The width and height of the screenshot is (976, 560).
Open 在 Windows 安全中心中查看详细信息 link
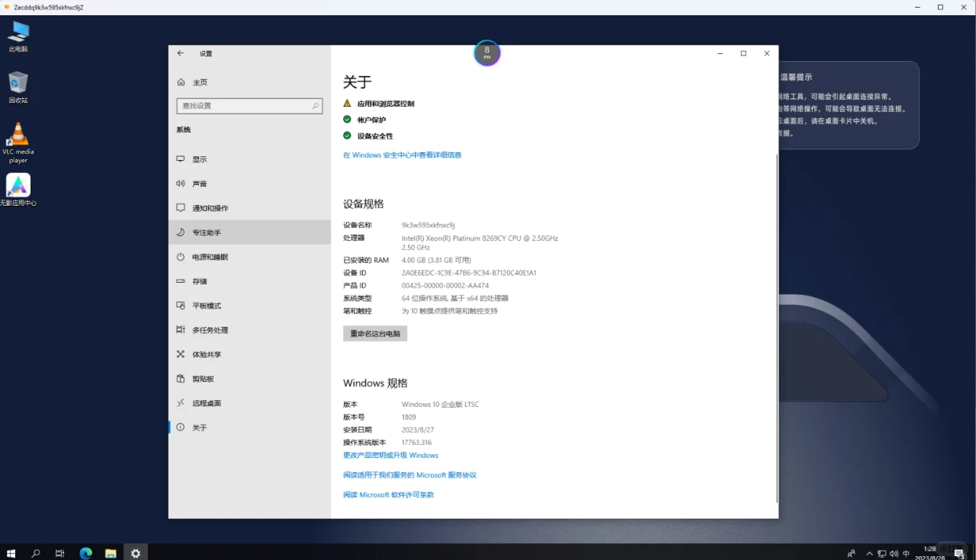point(403,155)
